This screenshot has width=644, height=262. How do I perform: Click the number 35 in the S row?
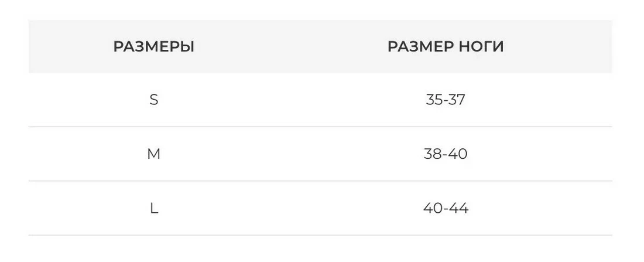(x=433, y=100)
